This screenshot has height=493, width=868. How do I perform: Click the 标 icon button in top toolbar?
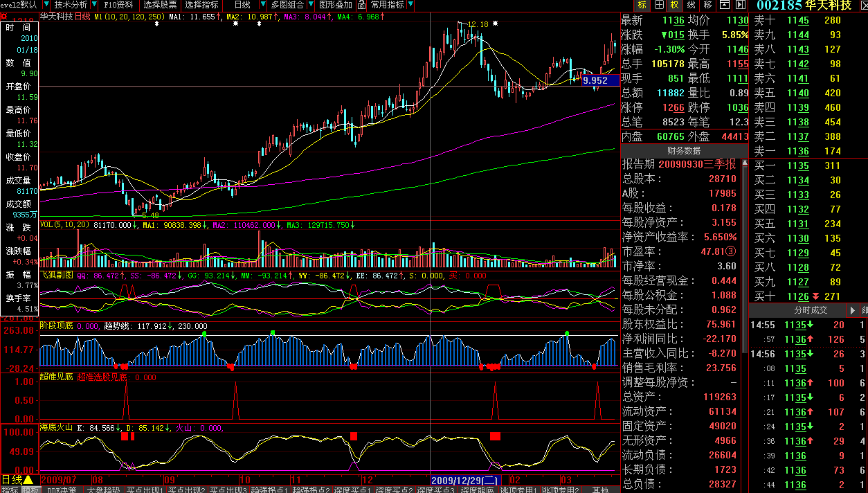click(x=642, y=5)
